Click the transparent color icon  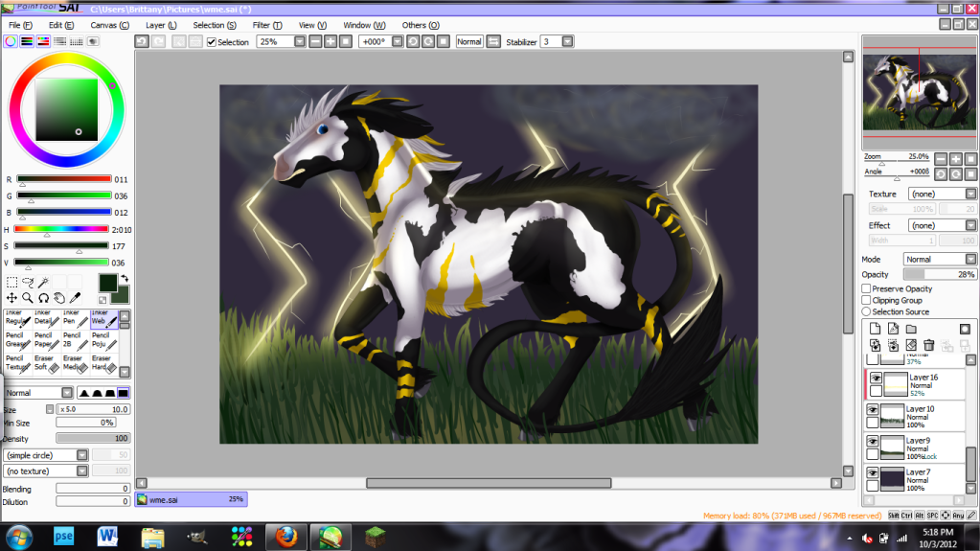tap(103, 300)
